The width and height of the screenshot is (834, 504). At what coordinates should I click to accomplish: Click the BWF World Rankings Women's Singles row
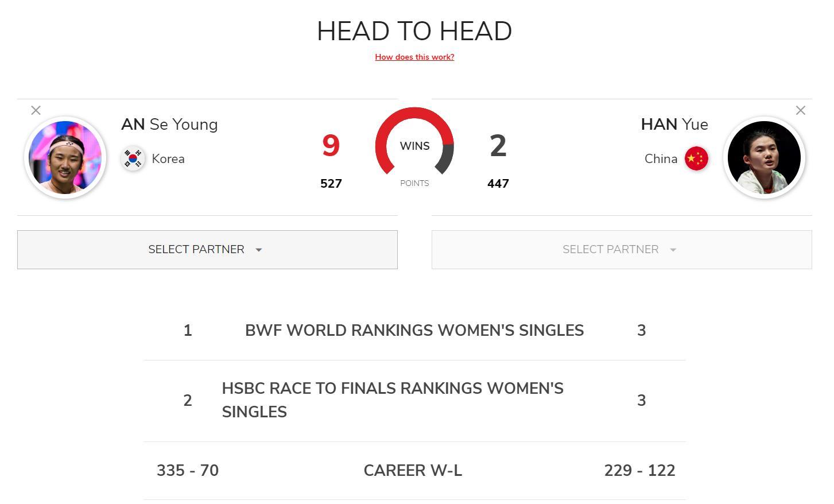click(414, 331)
